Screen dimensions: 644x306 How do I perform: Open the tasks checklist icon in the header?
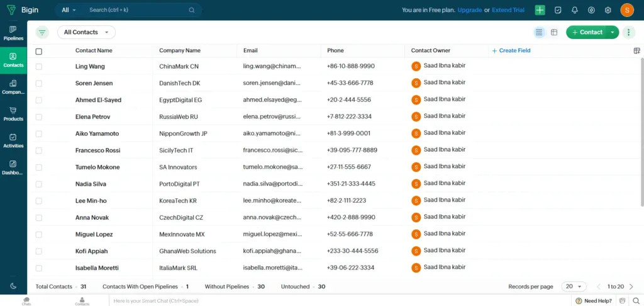click(558, 10)
